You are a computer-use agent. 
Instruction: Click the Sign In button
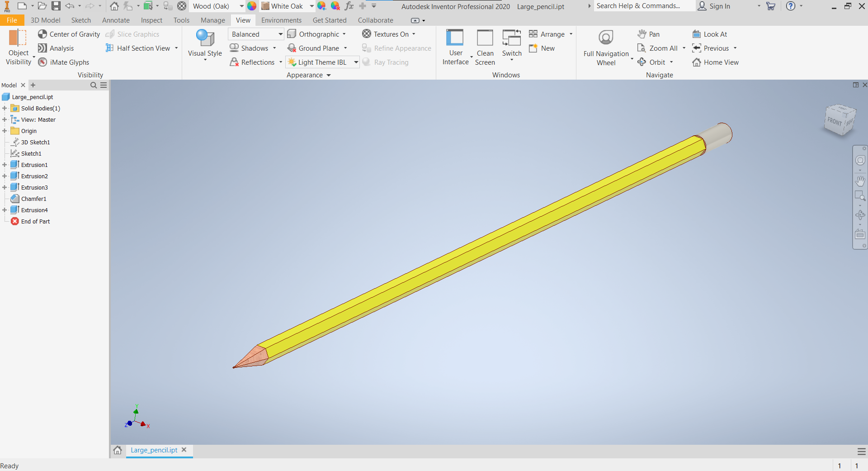coord(714,6)
